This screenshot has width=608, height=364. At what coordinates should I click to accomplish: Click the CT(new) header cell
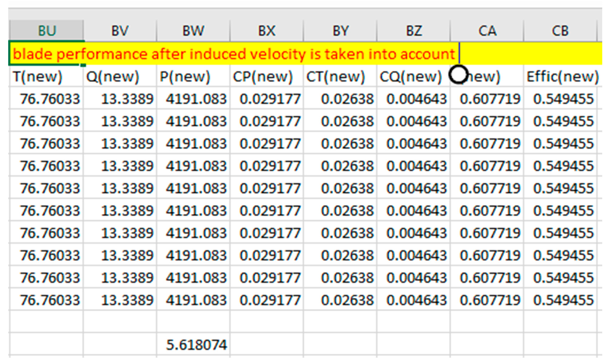coord(336,76)
